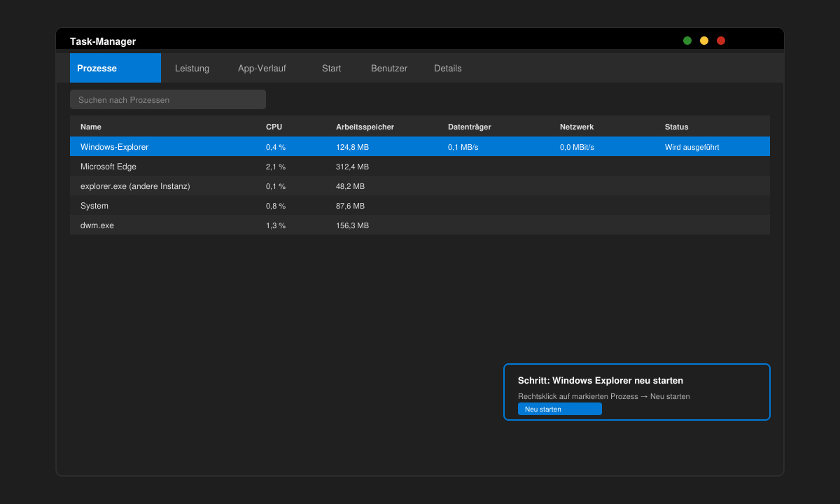The height and width of the screenshot is (504, 840).
Task: Click the yellow window control dot
Action: coord(704,41)
